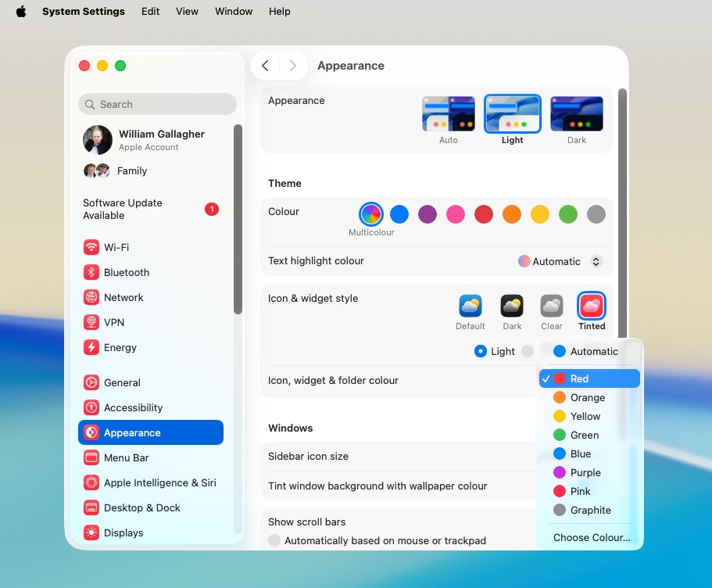712x588 pixels.
Task: Navigate back using the back arrow
Action: [265, 66]
